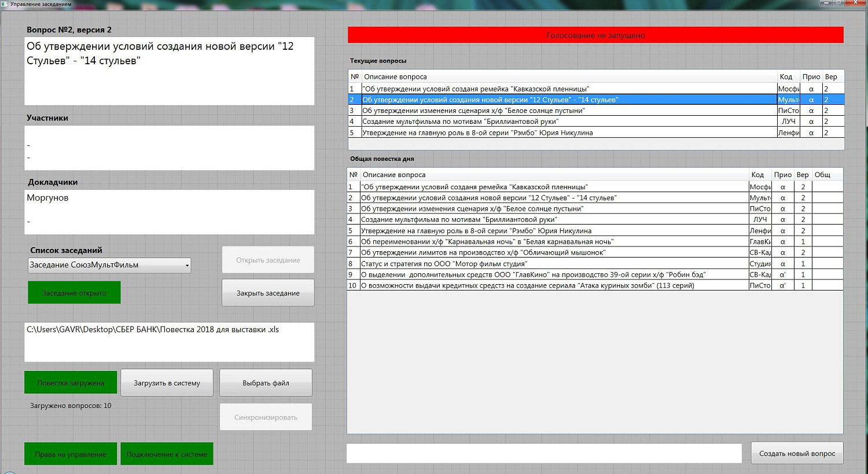Click the Прио column header in Общая повестка дня
This screenshot has width=868, height=474.
(782, 175)
